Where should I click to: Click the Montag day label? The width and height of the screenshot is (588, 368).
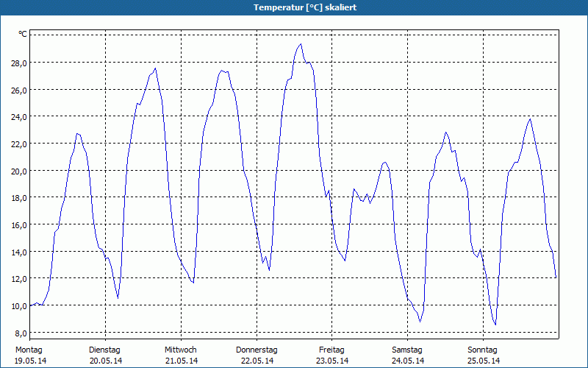29,350
